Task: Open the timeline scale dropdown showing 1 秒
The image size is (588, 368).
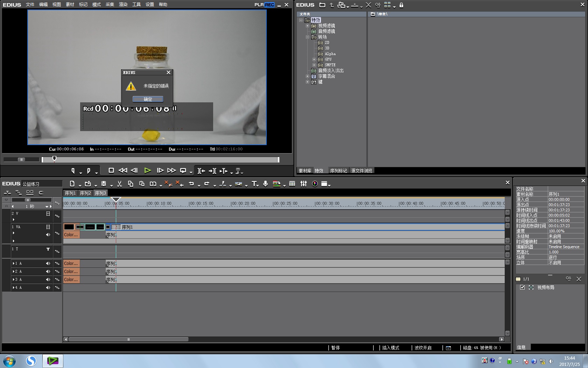Action: [47, 206]
